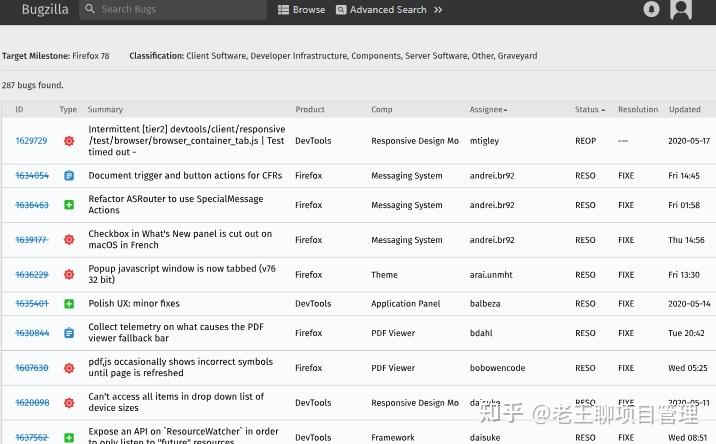Viewport: 716px width, 444px height.
Task: Click the defect type icon for bug 1629729
Action: click(69, 141)
